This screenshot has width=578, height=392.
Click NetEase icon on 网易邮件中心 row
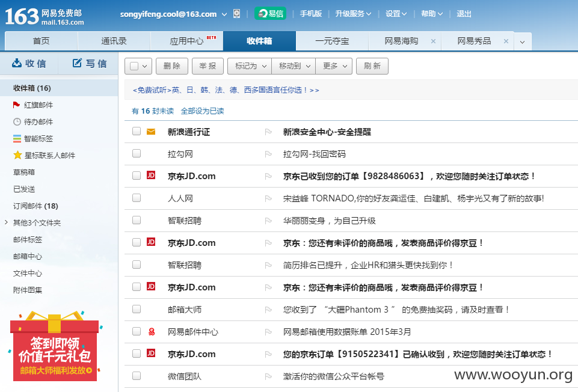click(x=151, y=332)
